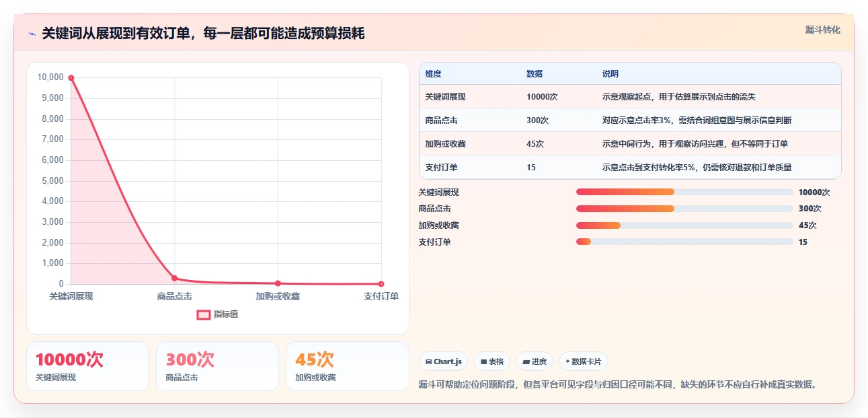Click the 支付订单 label in progress list
The width and height of the screenshot is (868, 418).
(434, 242)
